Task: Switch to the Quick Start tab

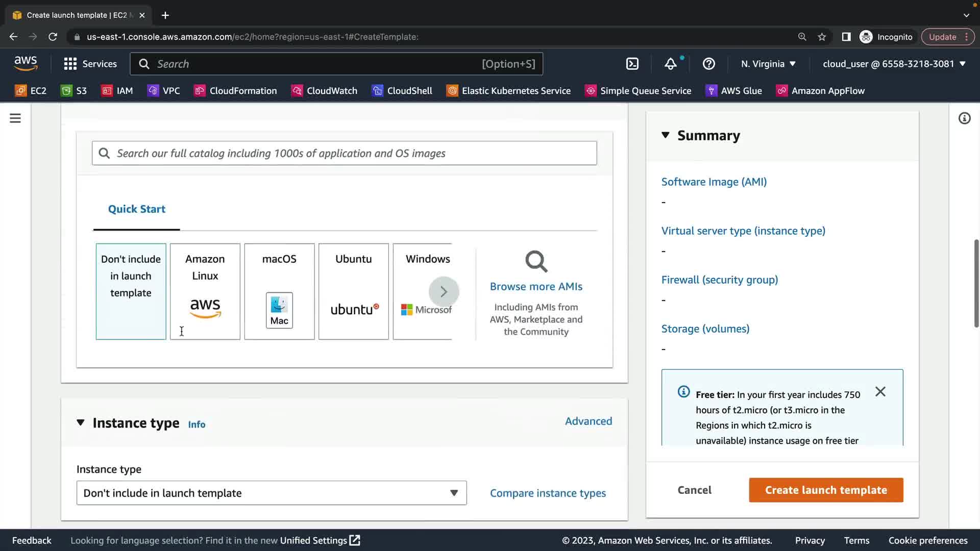Action: click(x=136, y=209)
